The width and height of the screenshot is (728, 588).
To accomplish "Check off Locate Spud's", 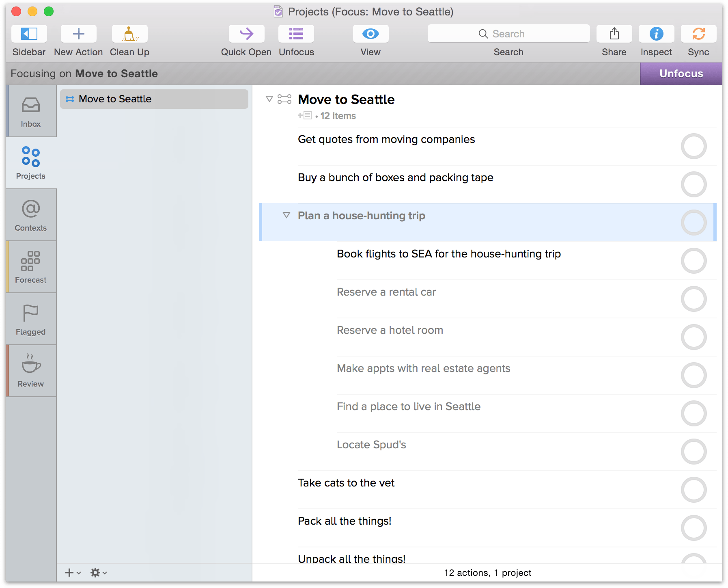I will point(694,452).
